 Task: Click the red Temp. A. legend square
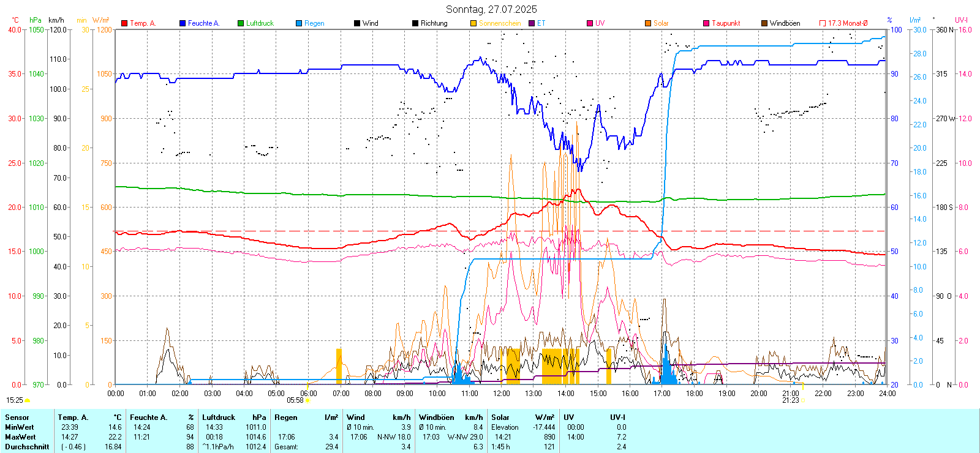pos(124,23)
